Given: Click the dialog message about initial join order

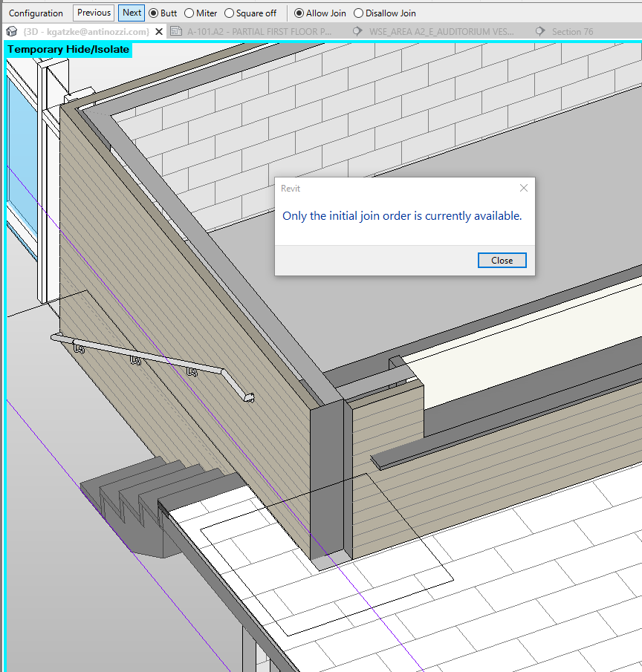Looking at the screenshot, I should pyautogui.click(x=402, y=215).
